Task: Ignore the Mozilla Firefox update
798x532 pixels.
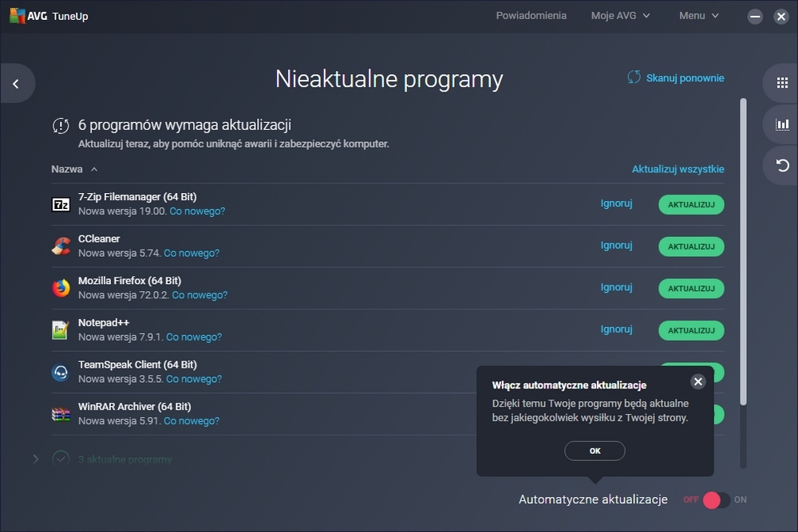Action: tap(616, 287)
